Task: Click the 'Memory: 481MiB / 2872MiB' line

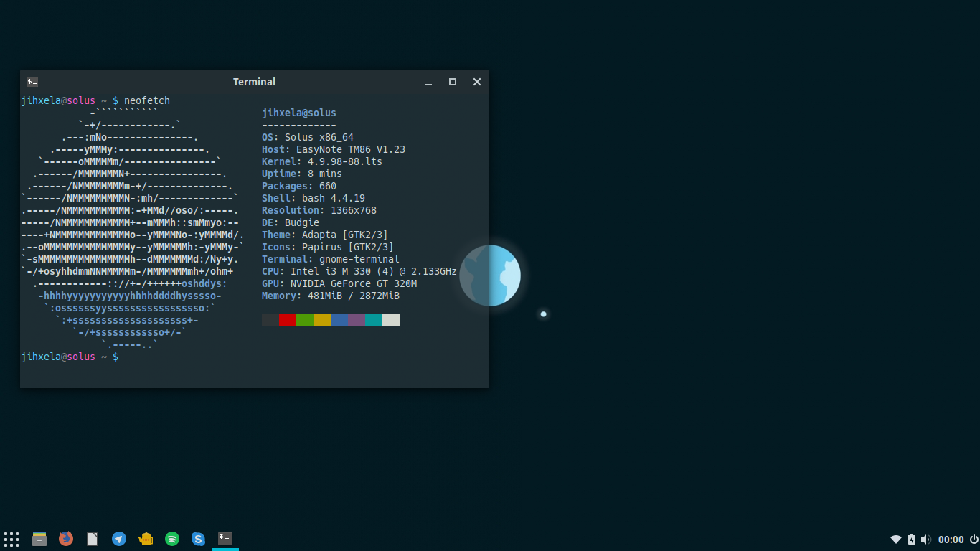Action: pyautogui.click(x=331, y=296)
